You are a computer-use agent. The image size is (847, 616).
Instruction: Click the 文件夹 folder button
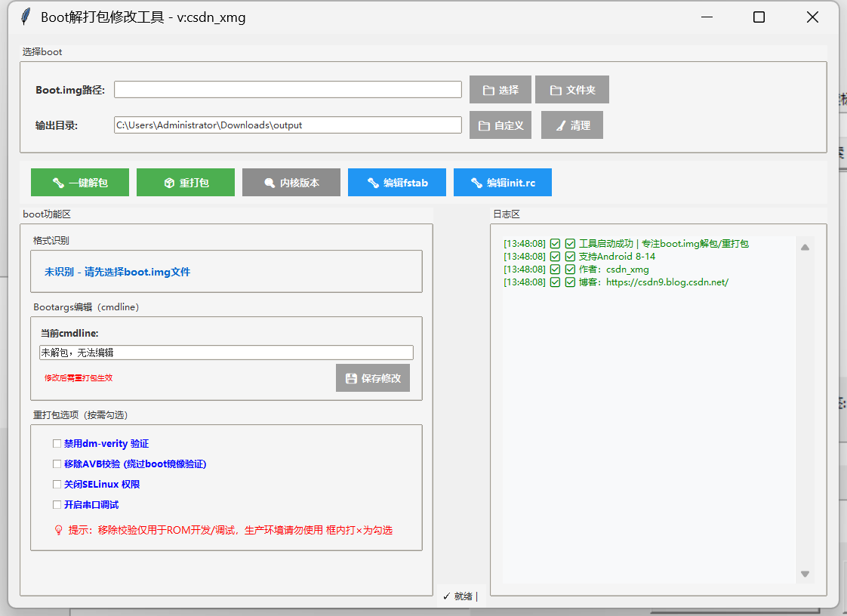coord(571,89)
